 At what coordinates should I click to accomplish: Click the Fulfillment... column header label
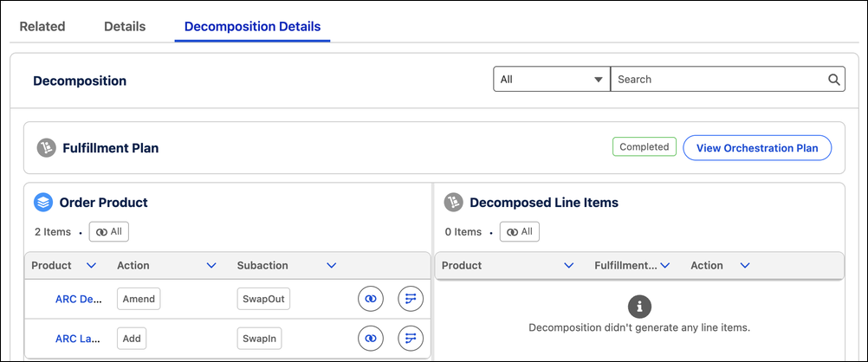[x=625, y=266]
